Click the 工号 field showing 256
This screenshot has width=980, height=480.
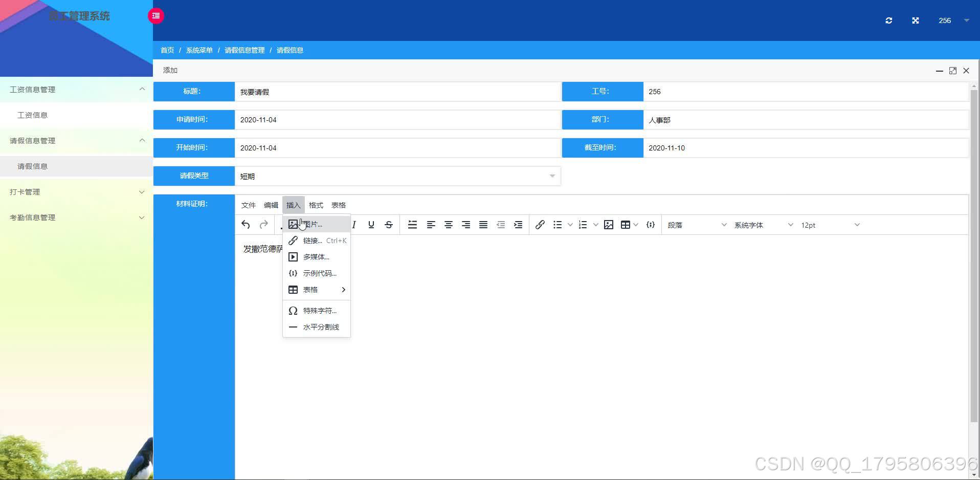[x=806, y=92]
